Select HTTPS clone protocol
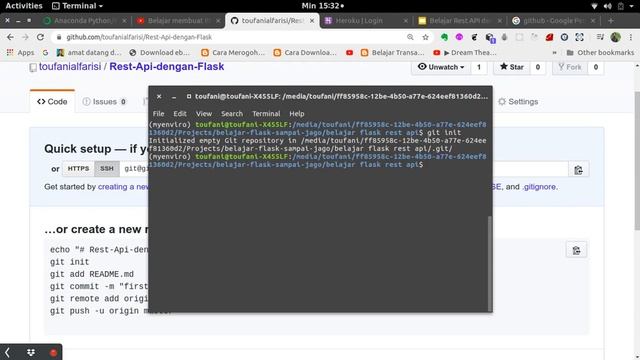The image size is (640, 360). [x=78, y=169]
